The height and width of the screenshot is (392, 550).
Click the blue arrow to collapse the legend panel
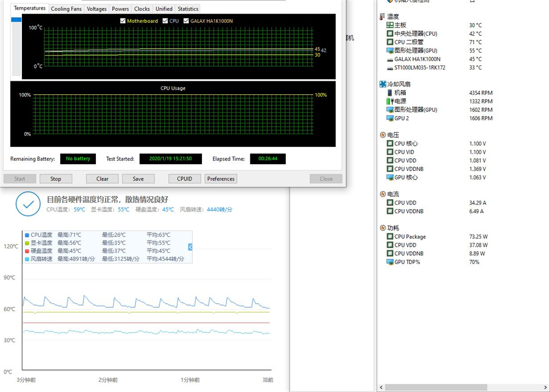(189, 246)
